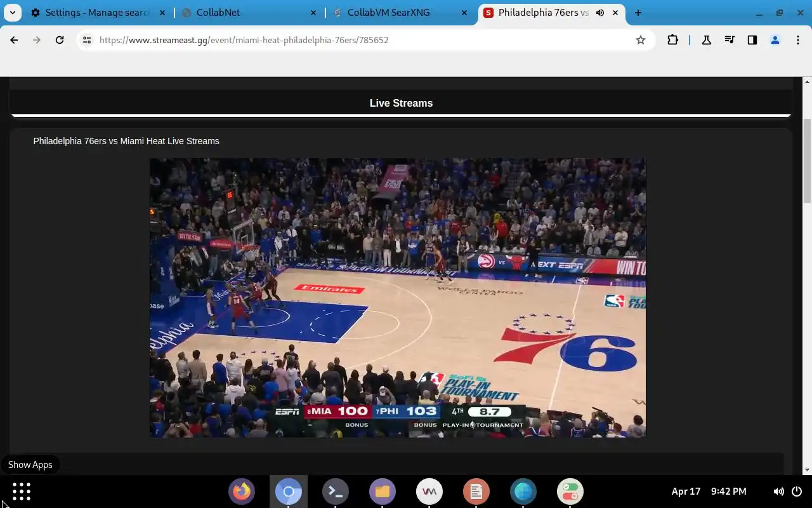Screen dimensions: 812x508
Task: Close the Philadelphia 76ers tab
Action: (615, 13)
